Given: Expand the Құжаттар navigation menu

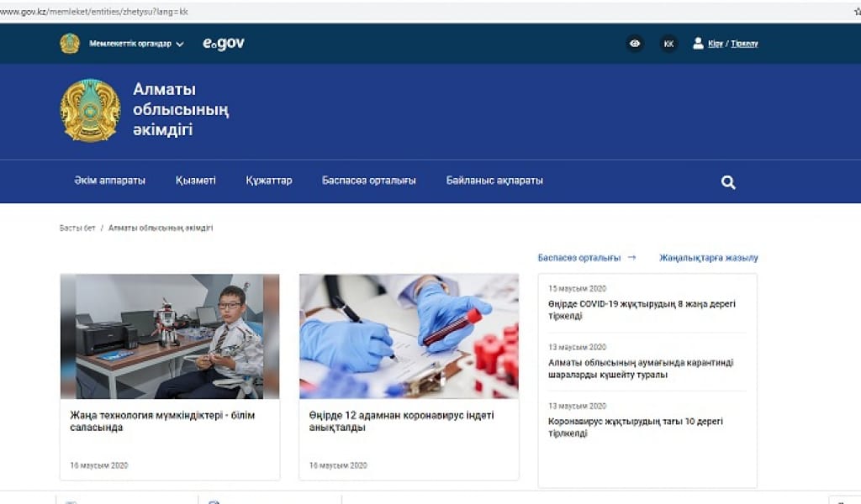Looking at the screenshot, I should 269,180.
